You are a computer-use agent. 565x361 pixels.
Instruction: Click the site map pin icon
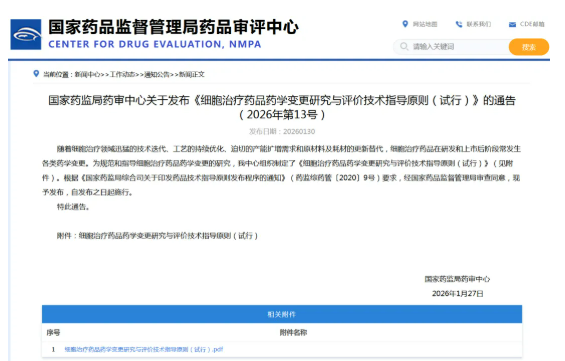(405, 24)
